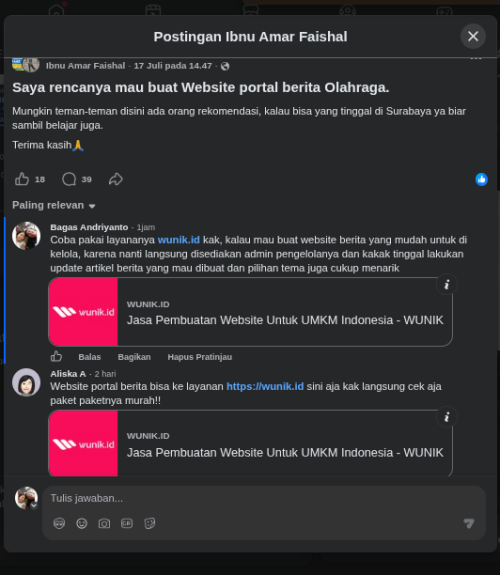The height and width of the screenshot is (575, 500).
Task: Like the post with thumbs-up icon
Action: (22, 179)
